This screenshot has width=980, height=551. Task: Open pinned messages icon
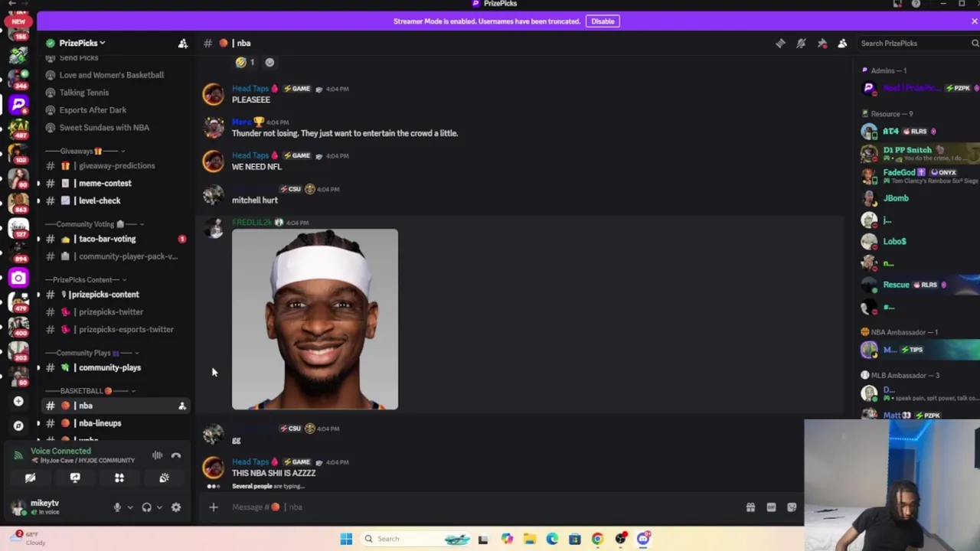(822, 44)
